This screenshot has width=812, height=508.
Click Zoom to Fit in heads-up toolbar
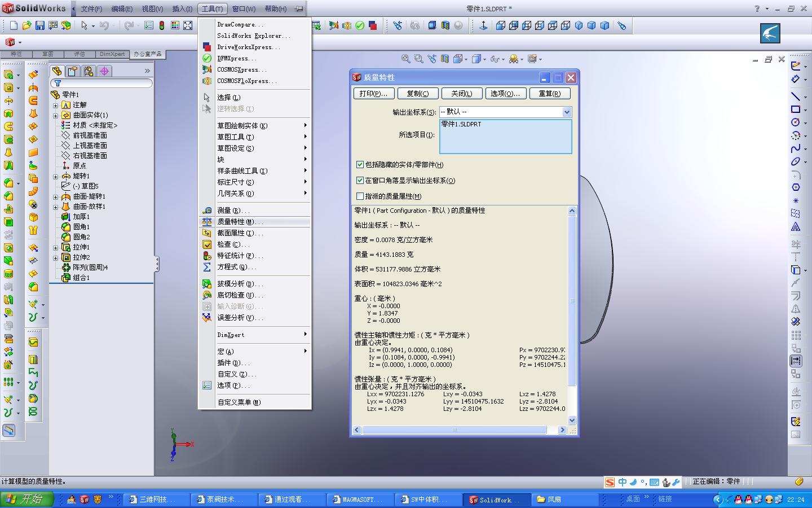pos(405,59)
